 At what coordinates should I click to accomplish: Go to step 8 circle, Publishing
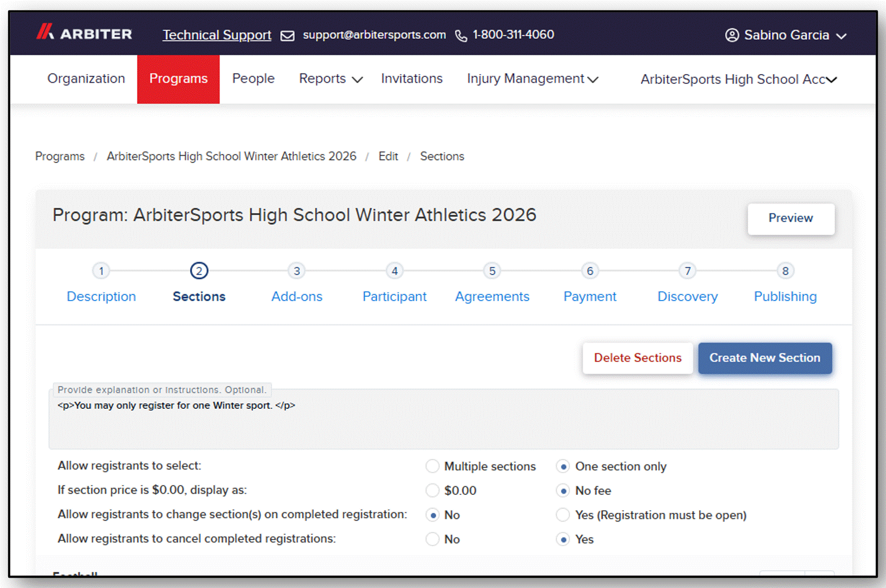click(785, 271)
